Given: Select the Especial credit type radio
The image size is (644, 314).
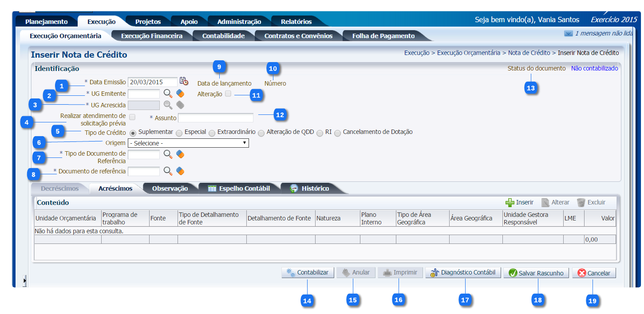Looking at the screenshot, I should (179, 133).
